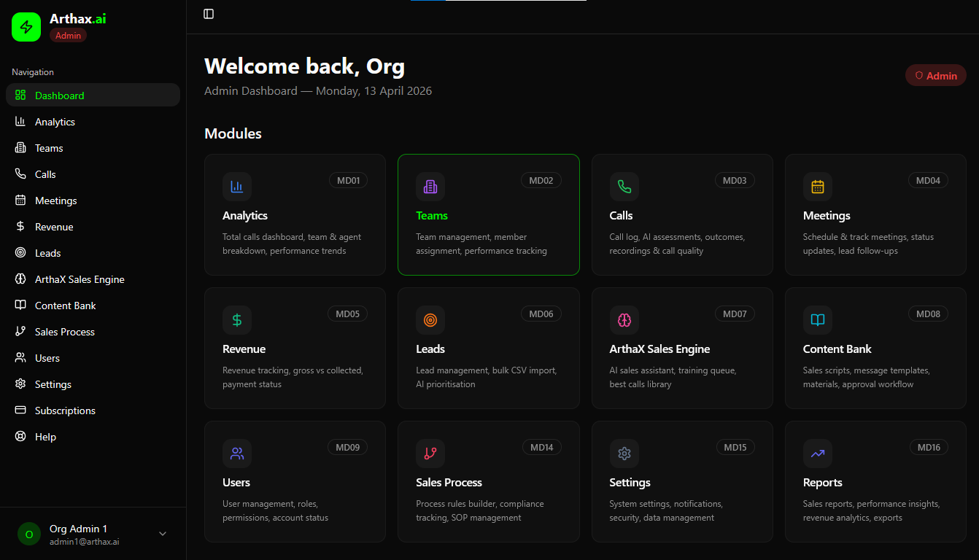
Task: Click the branch icon on Sales Process card
Action: coord(430,454)
